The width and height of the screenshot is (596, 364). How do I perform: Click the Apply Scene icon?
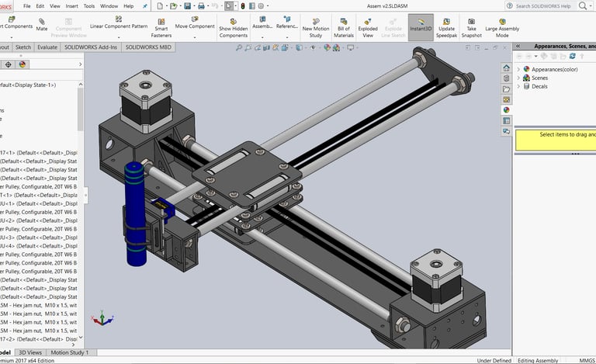coord(336,47)
